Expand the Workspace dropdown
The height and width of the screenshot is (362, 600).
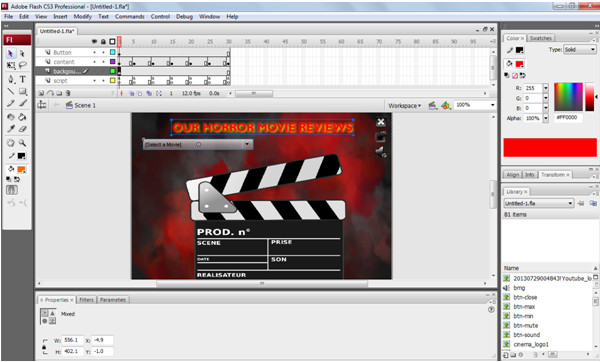[x=404, y=106]
